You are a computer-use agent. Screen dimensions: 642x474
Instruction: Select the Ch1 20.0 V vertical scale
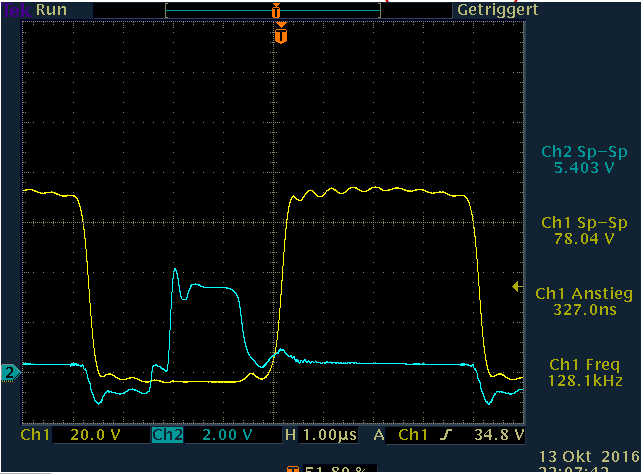point(89,436)
